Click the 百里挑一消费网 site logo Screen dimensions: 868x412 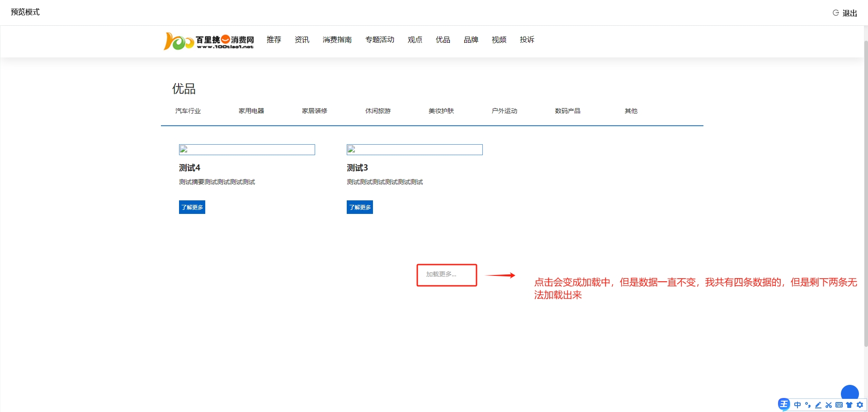[208, 41]
